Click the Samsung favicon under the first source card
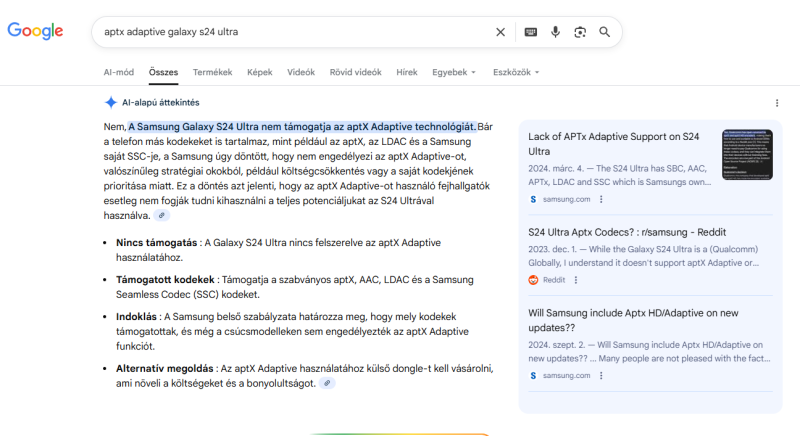This screenshot has height=436, width=800. point(533,199)
